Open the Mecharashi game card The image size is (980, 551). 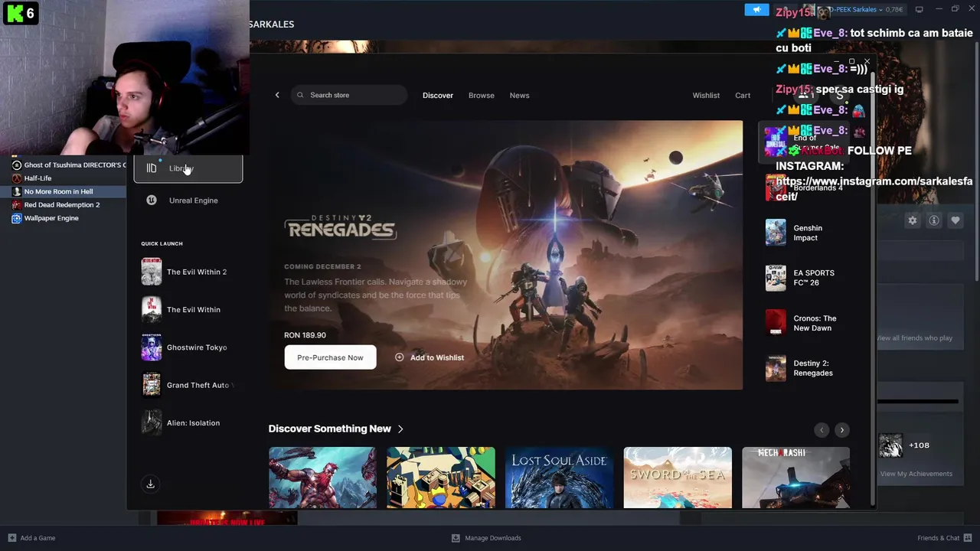coord(795,478)
